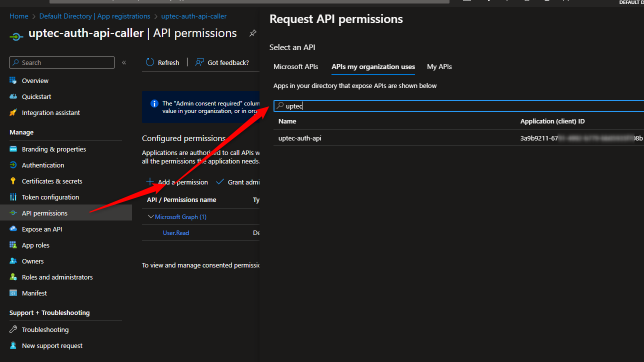Viewport: 644px width, 362px height.
Task: Switch to the My APIs tab
Action: pos(439,66)
